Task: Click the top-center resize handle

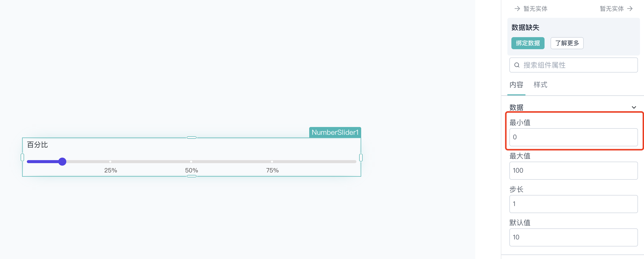Action: tap(192, 138)
